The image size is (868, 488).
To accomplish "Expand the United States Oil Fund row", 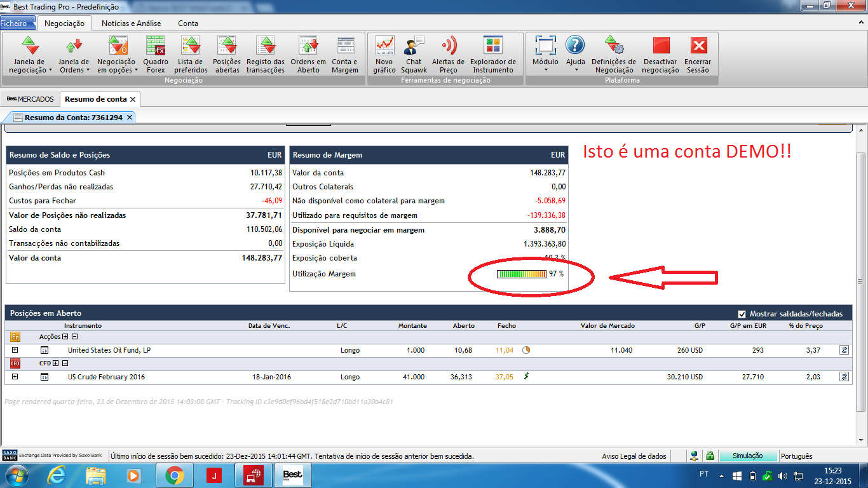I will pyautogui.click(x=15, y=350).
